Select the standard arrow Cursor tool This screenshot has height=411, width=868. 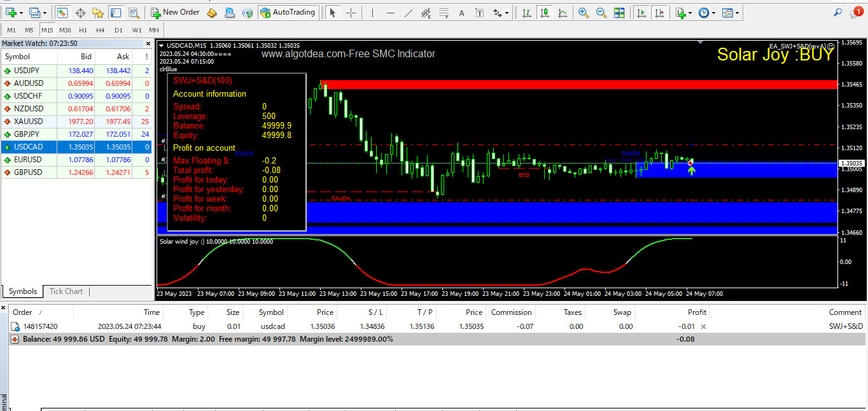(333, 12)
